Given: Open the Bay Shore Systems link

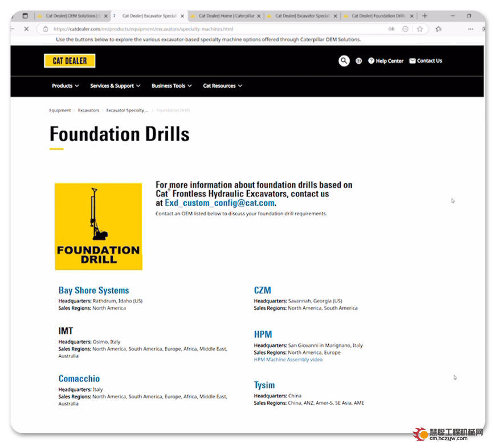Looking at the screenshot, I should 93,290.
